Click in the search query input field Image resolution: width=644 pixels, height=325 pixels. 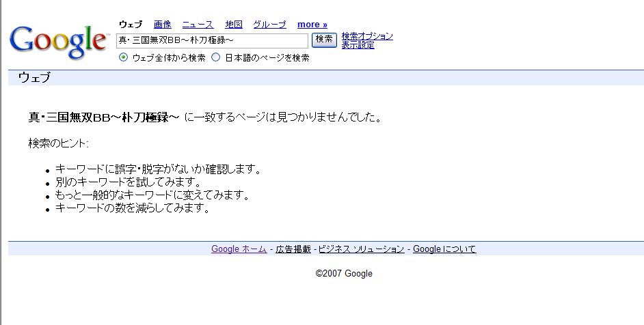coord(212,41)
